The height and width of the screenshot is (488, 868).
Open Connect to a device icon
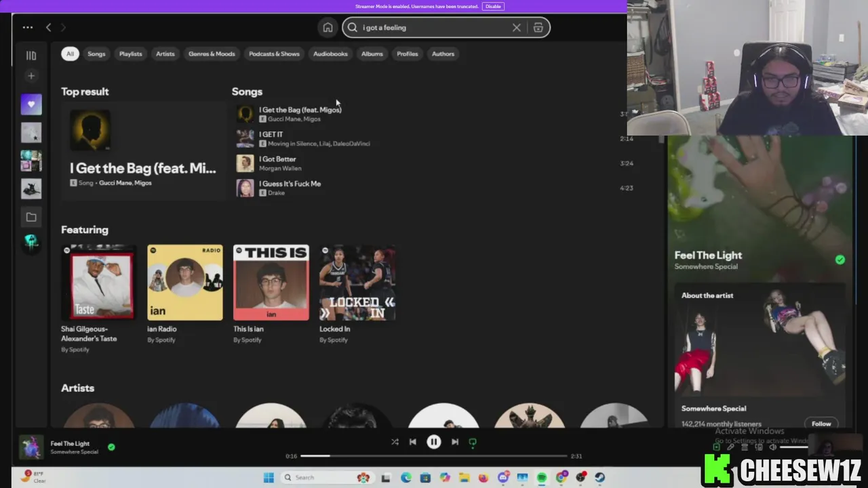pos(759,447)
